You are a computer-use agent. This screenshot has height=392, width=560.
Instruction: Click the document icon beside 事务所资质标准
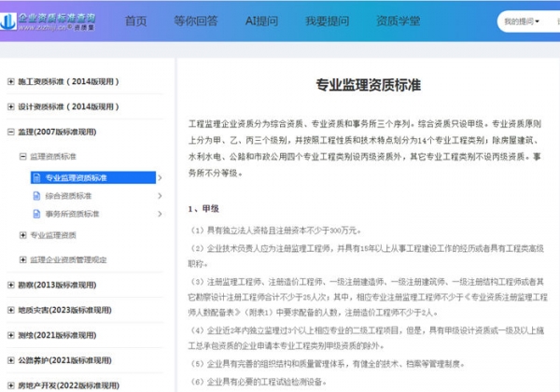pos(36,215)
